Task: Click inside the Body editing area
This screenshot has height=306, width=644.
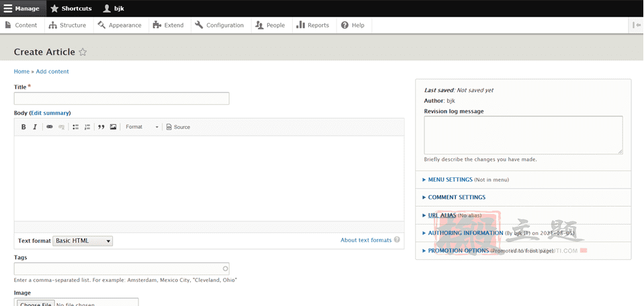Action: point(209,178)
